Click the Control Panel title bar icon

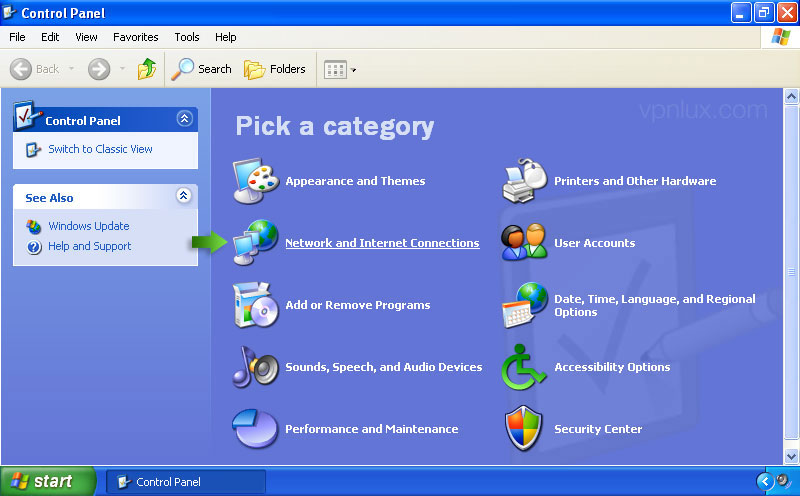tap(10, 12)
